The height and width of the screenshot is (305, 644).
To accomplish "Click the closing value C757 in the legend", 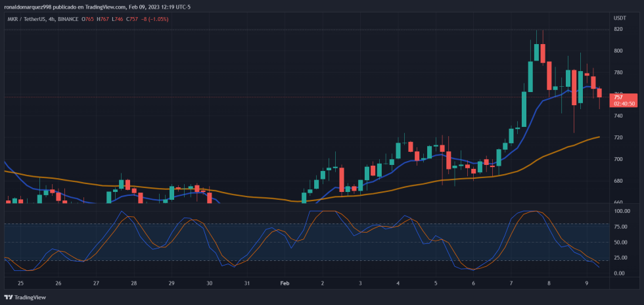I will coord(136,18).
